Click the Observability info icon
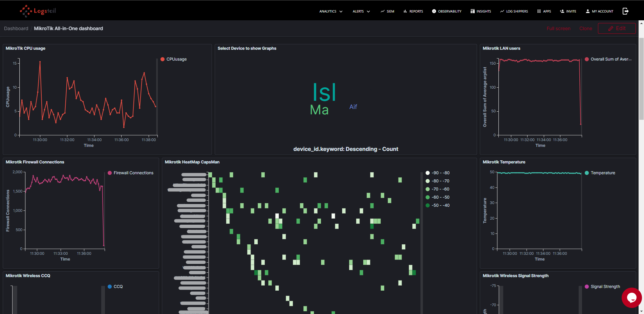This screenshot has width=644, height=314. point(434,11)
